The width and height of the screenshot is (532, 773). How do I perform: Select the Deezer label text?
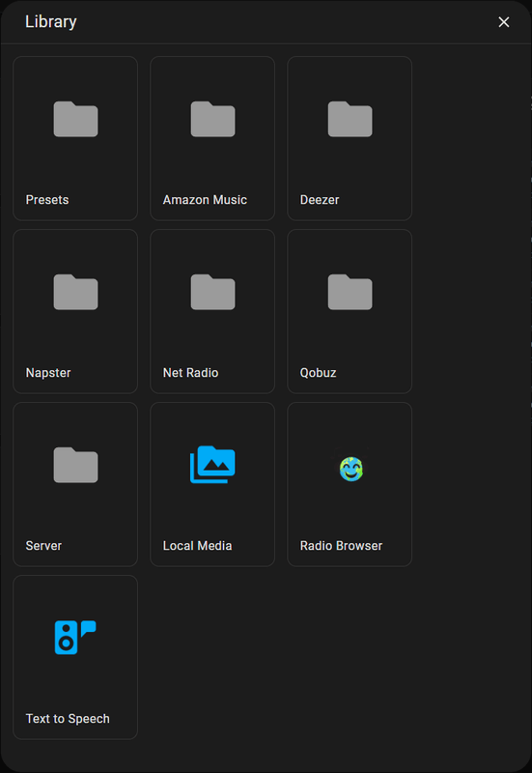pos(320,200)
